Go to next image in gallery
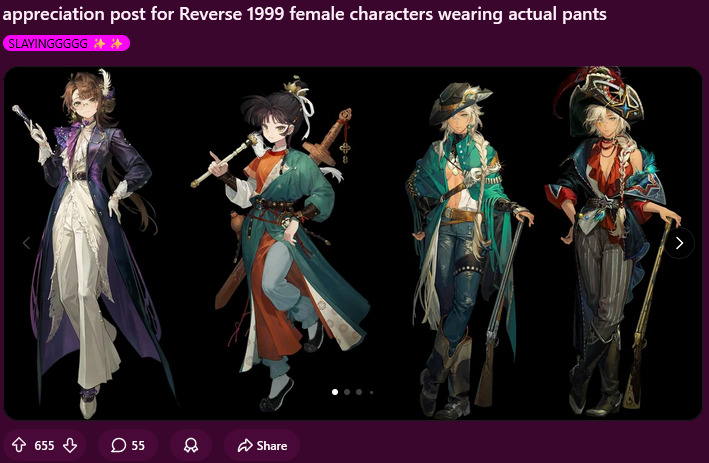 [679, 243]
